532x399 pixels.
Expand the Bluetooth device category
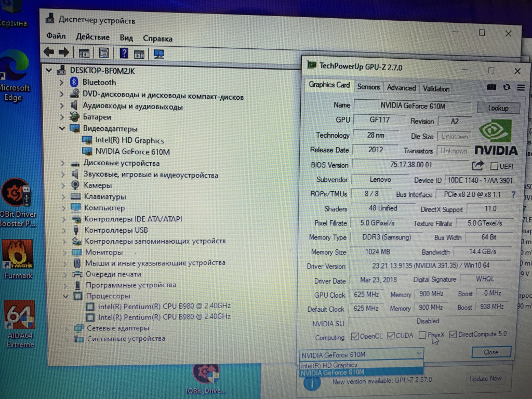(62, 82)
